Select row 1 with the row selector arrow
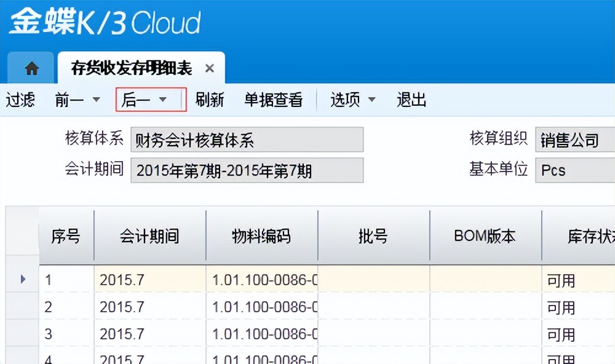The image size is (615, 364). [x=22, y=279]
